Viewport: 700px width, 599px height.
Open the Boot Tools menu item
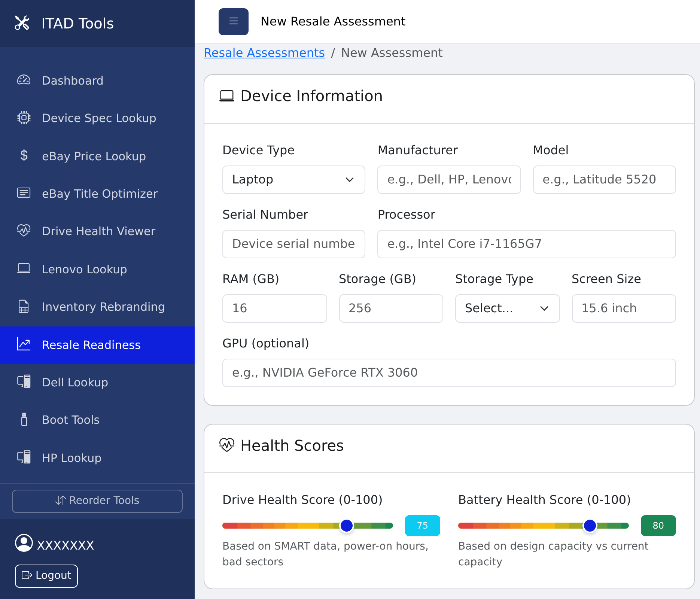click(97, 420)
